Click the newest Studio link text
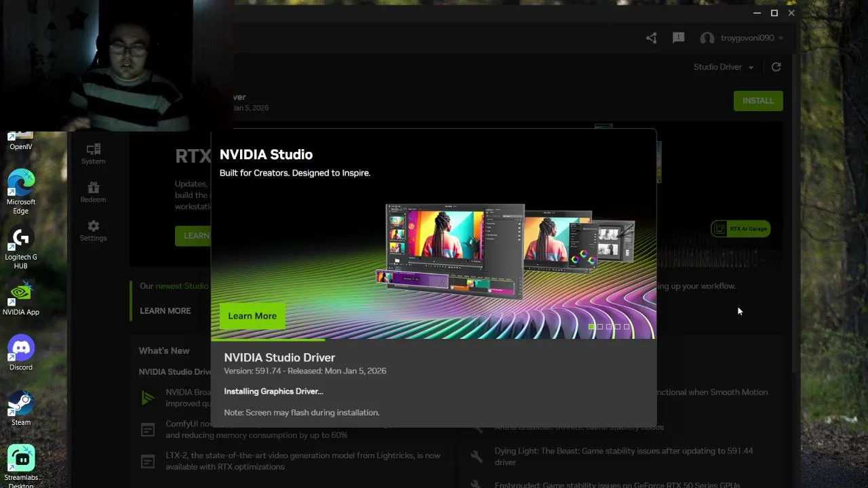Viewport: 868px width, 488px height. [x=182, y=286]
